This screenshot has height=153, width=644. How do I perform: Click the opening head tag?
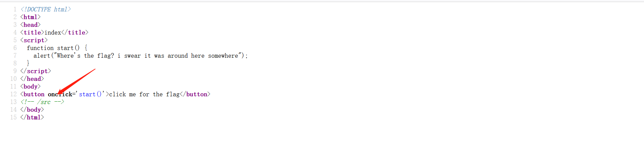[30, 25]
